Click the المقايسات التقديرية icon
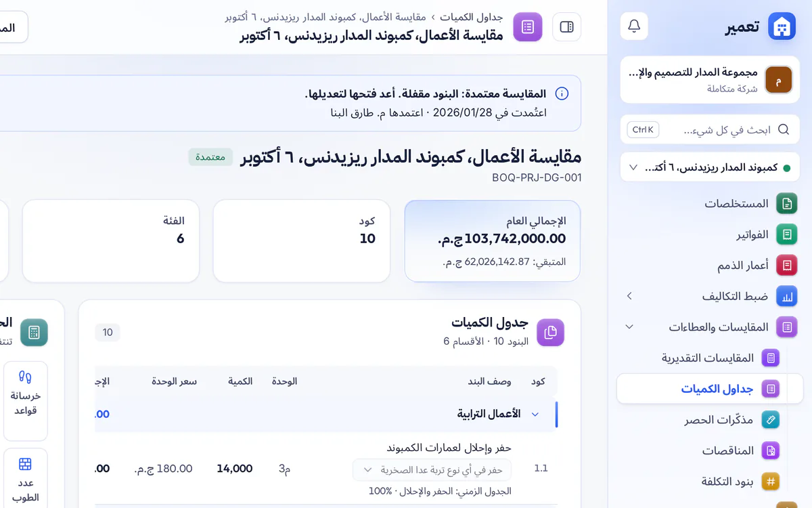The height and width of the screenshot is (508, 812). [x=771, y=358]
